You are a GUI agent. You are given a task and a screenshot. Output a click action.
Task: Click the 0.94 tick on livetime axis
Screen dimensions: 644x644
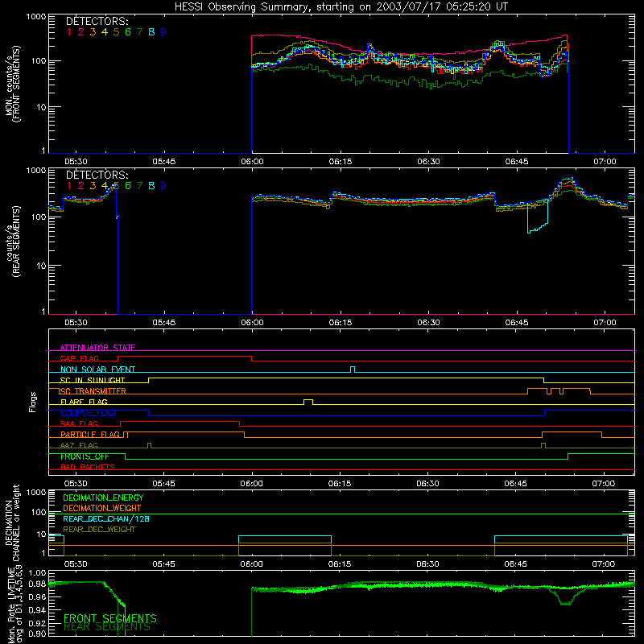[x=37, y=610]
